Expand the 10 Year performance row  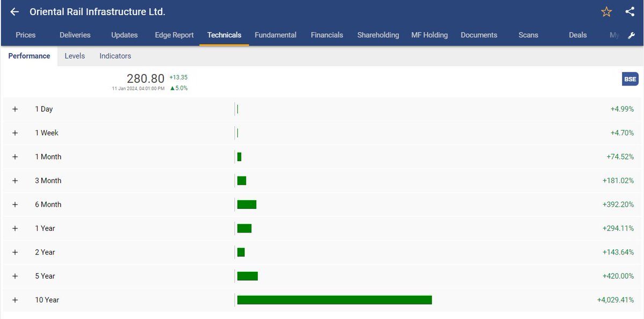(x=15, y=300)
